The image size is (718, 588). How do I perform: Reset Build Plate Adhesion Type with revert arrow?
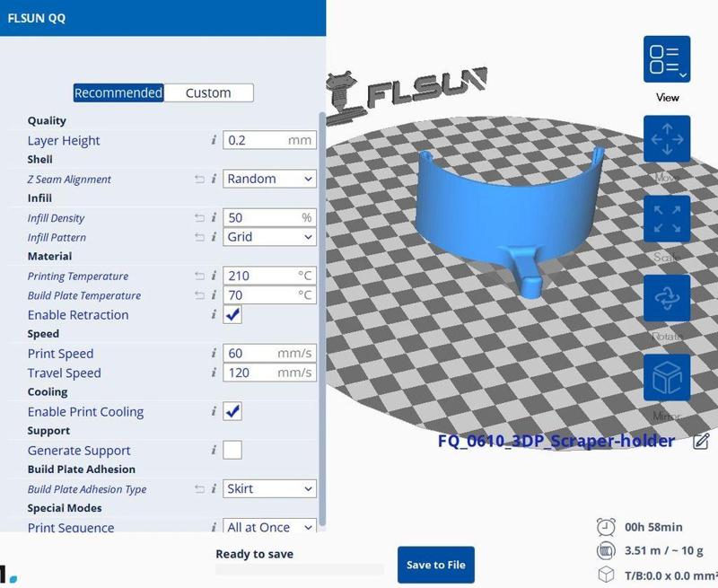point(199,489)
